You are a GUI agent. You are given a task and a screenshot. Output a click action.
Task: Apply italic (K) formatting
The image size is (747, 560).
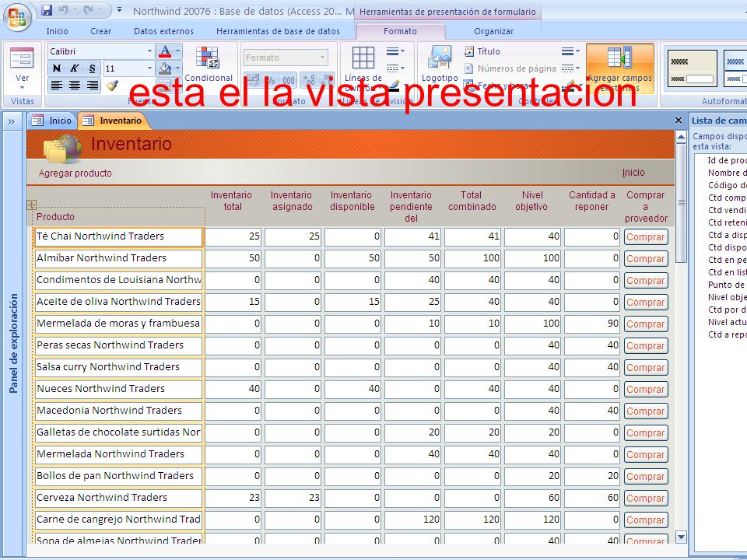click(75, 68)
